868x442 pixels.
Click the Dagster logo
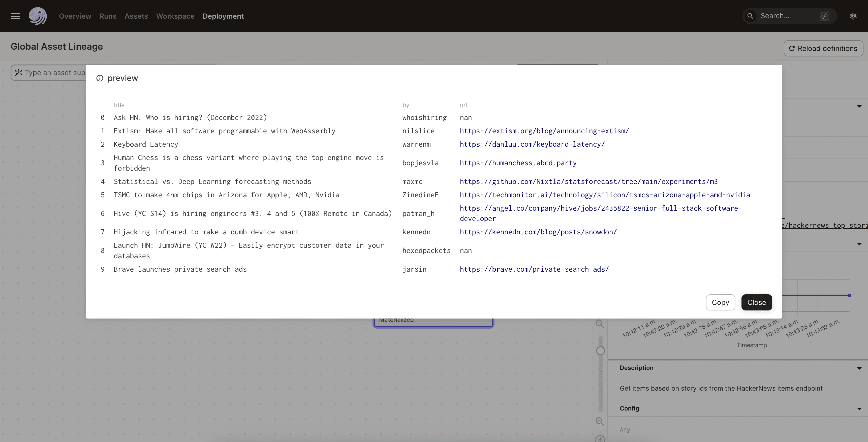[38, 16]
